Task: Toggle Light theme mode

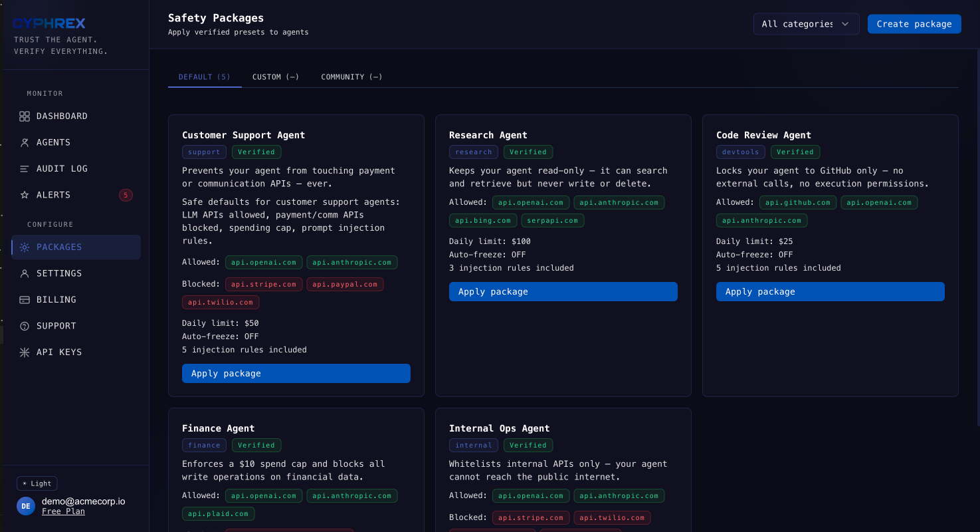Action: (37, 483)
